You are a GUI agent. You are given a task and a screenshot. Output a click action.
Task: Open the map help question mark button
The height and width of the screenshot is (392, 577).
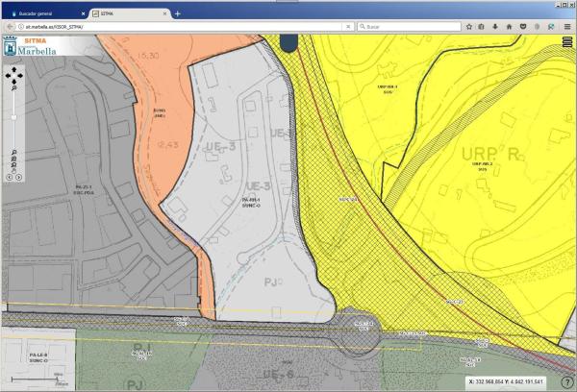point(566,382)
